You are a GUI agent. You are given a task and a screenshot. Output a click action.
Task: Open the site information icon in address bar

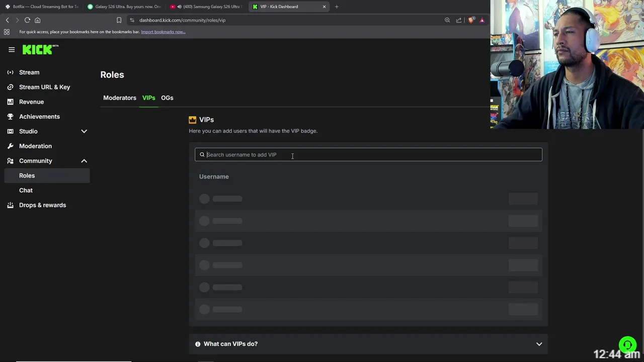click(132, 20)
